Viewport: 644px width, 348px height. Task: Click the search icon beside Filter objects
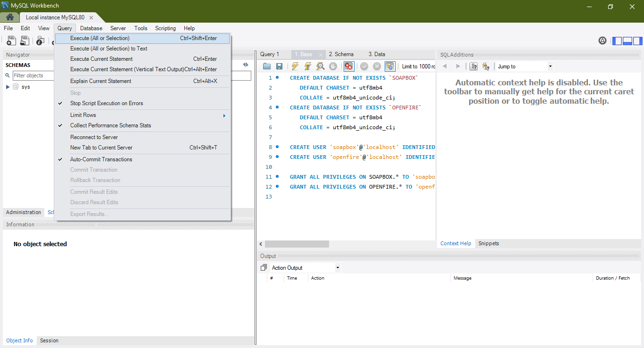(8, 75)
